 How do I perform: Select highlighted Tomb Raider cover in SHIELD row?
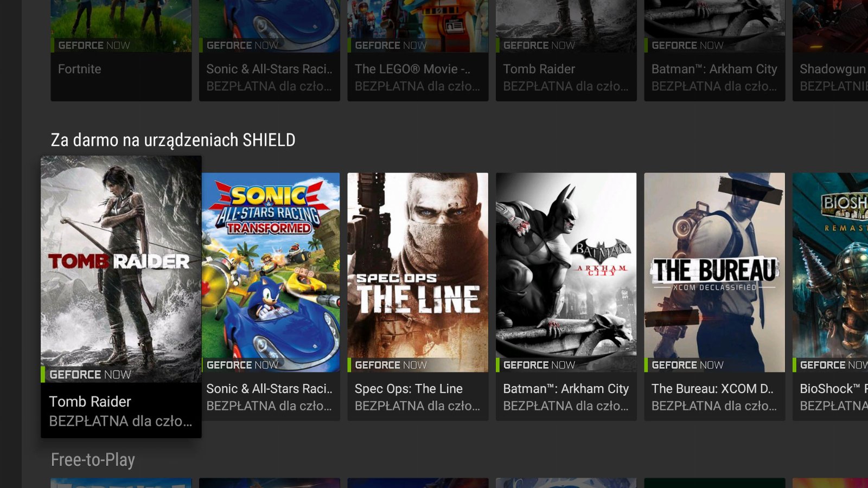point(121,269)
